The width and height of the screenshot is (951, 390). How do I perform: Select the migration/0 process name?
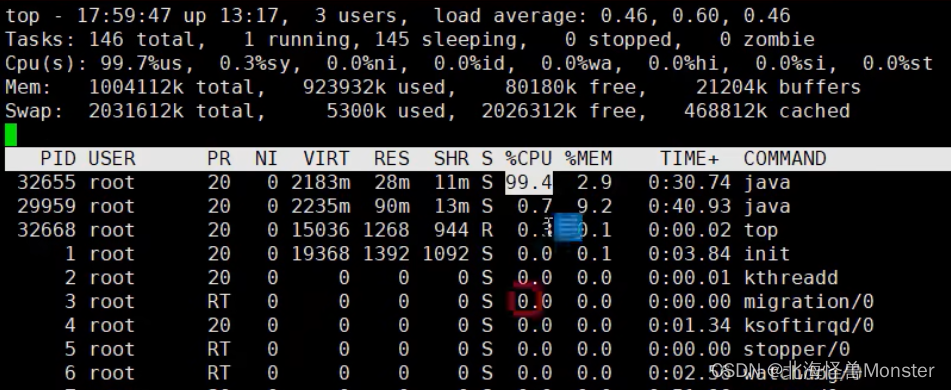tap(808, 302)
